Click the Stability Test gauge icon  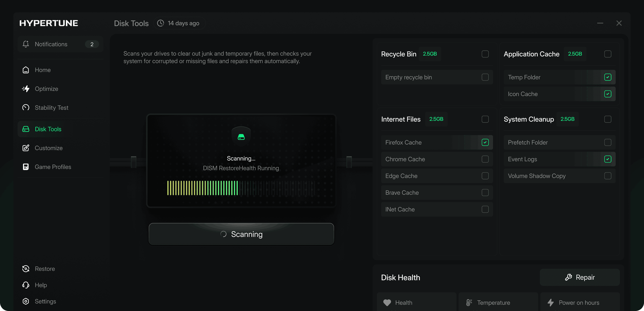tap(26, 108)
